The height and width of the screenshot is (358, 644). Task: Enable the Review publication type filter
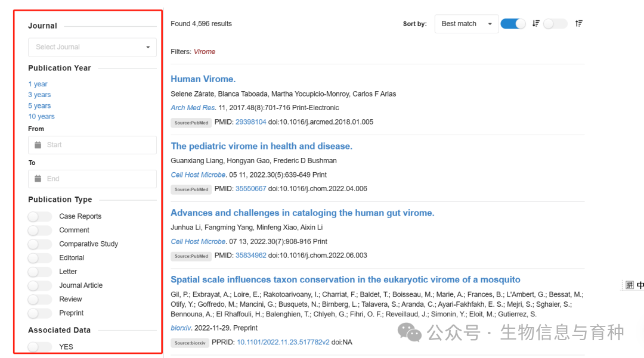coord(40,299)
